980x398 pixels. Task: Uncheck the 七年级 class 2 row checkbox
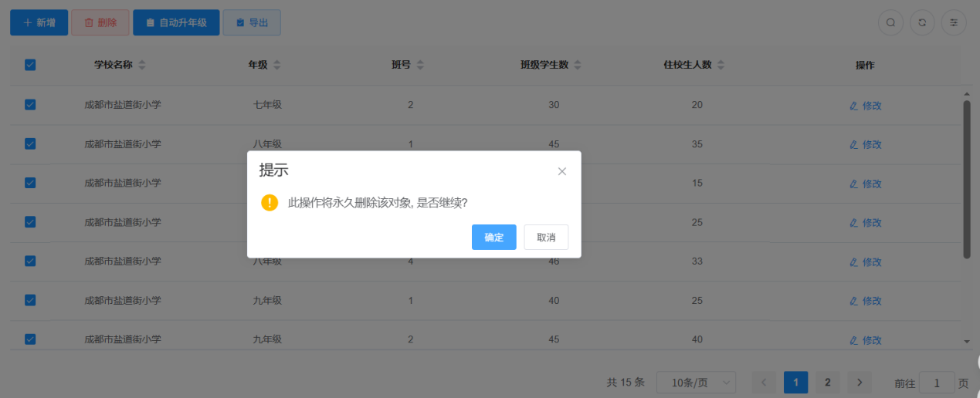tap(30, 105)
